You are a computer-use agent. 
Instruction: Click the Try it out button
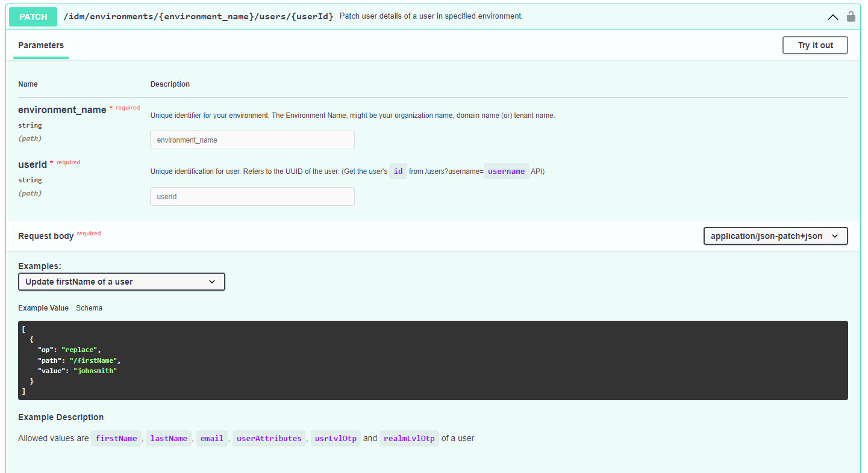[x=815, y=45]
